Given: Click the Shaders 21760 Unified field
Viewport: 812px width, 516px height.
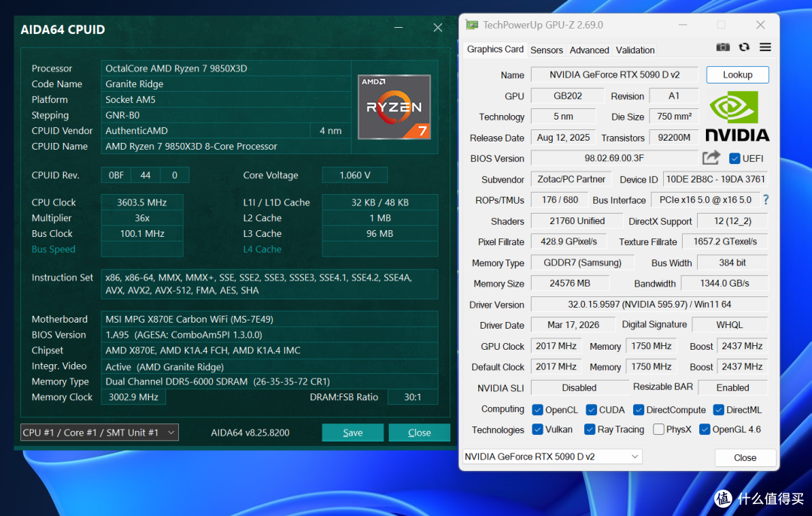Looking at the screenshot, I should pyautogui.click(x=577, y=220).
